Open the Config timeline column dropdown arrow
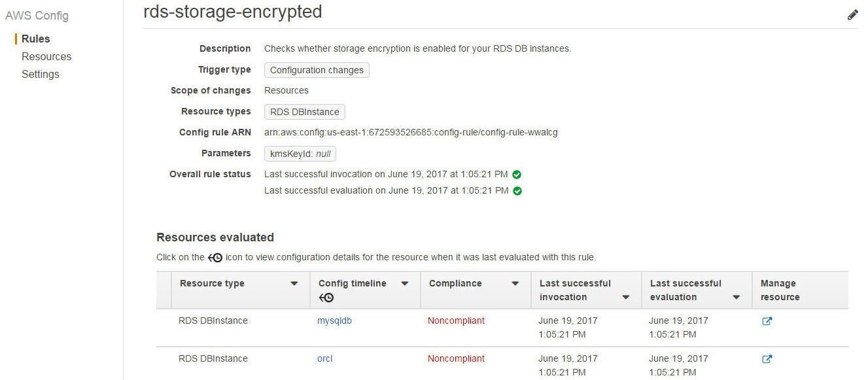This screenshot has width=868, height=380. (x=405, y=284)
